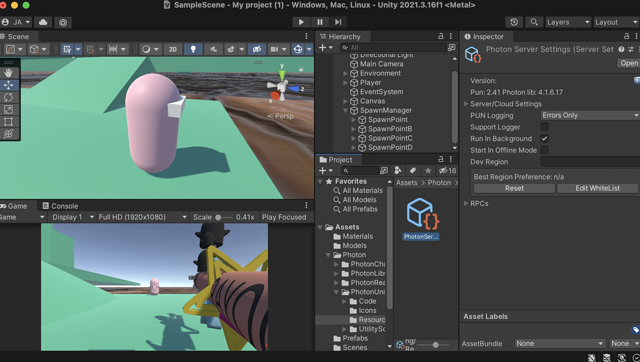Select the Rect tool
The image size is (640, 362).
[8, 122]
